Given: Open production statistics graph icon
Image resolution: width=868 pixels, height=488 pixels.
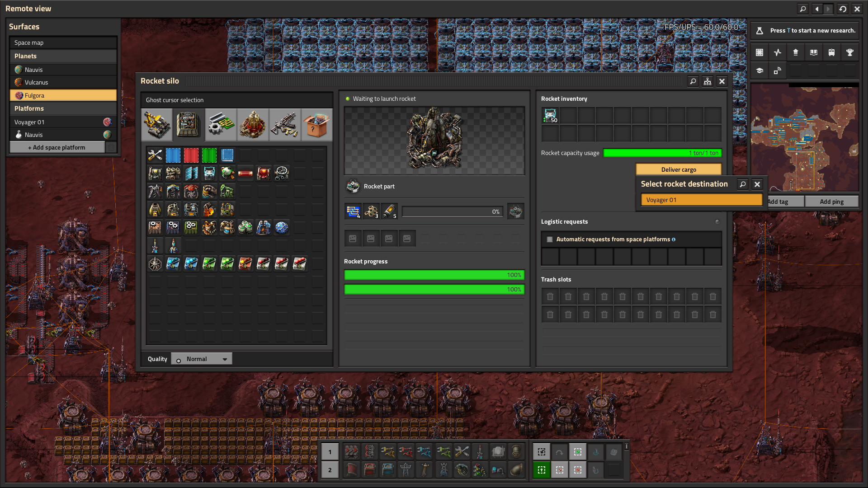Looking at the screenshot, I should (x=777, y=52).
